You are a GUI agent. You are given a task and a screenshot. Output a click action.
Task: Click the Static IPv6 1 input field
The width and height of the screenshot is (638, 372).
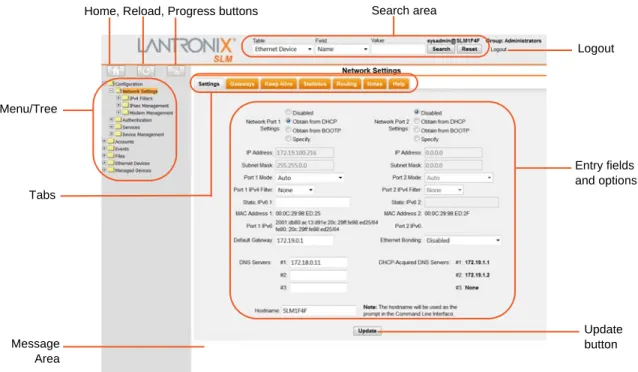pyautogui.click(x=312, y=202)
